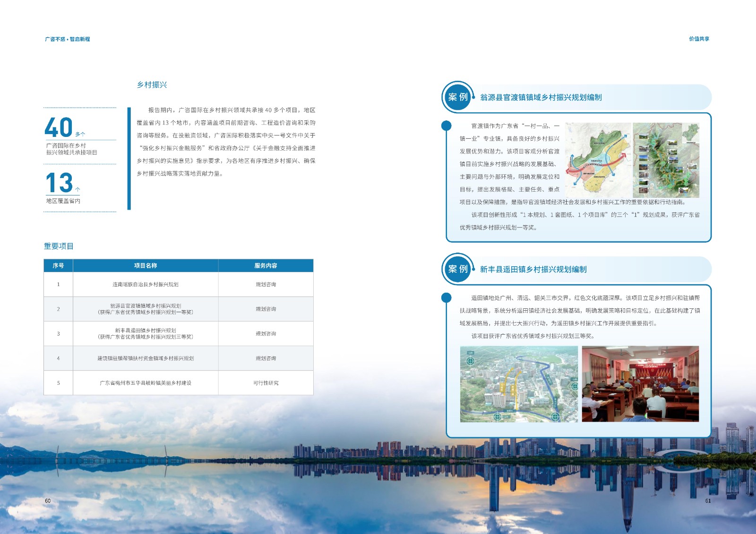Click the 广咨不惑·智启新程 header label
The image size is (756, 534).
(x=67, y=39)
